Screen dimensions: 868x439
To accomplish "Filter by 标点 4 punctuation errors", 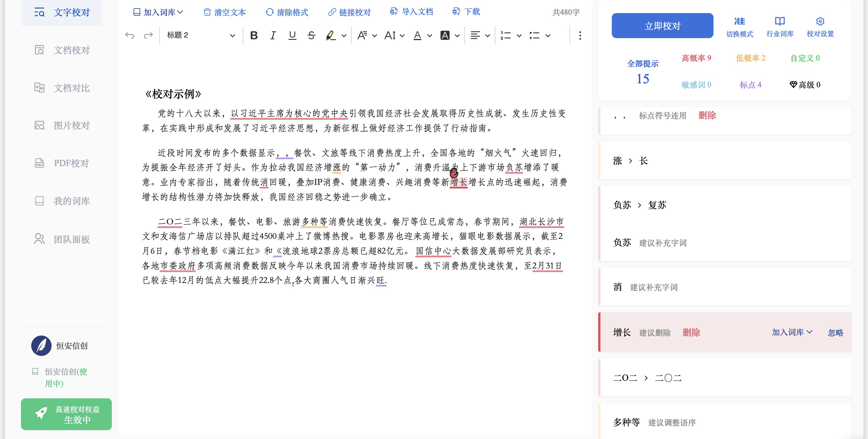I will click(751, 85).
